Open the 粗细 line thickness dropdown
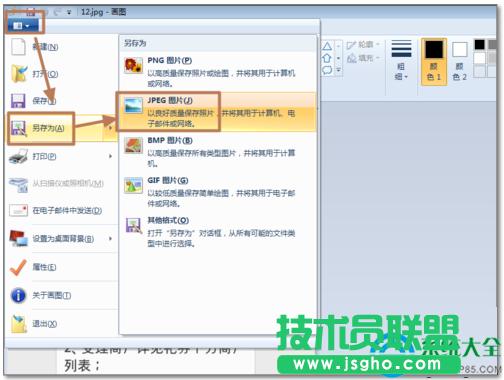 pyautogui.click(x=401, y=60)
